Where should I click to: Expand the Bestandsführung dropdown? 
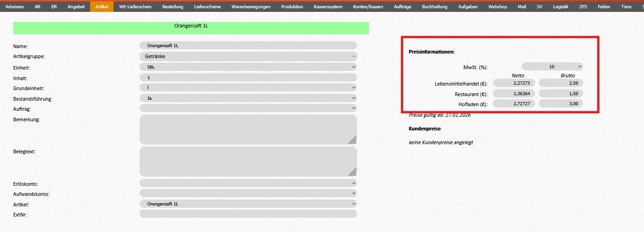[248, 98]
